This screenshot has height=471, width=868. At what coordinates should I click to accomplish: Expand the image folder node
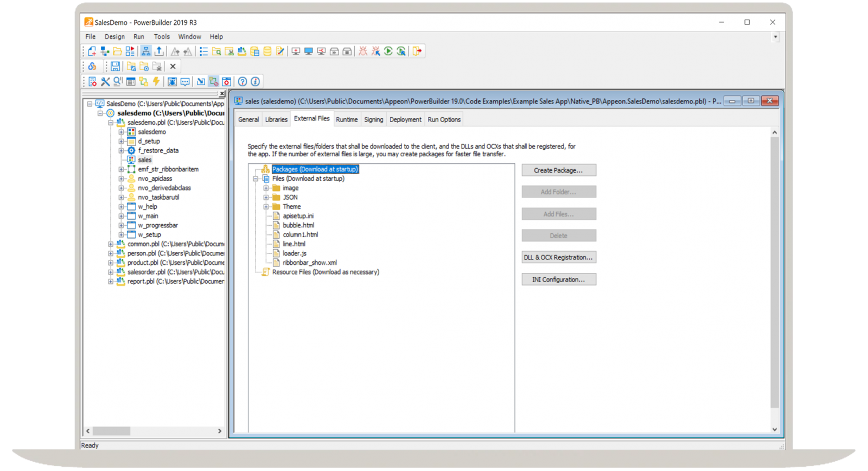coord(266,188)
